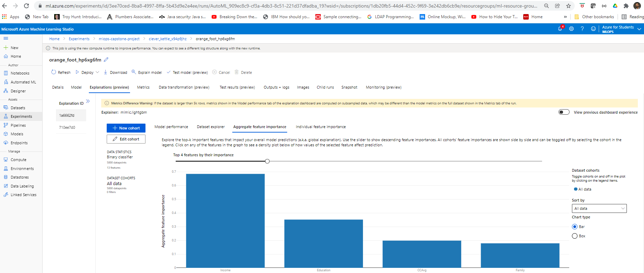Open Pipelines in sidebar
Image resolution: width=644 pixels, height=273 pixels.
coord(18,125)
